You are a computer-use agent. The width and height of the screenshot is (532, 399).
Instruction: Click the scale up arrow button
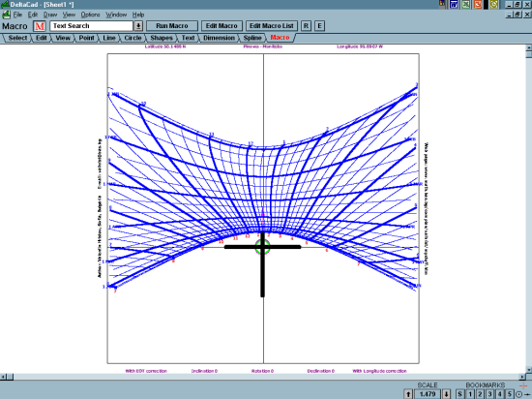tap(408, 394)
